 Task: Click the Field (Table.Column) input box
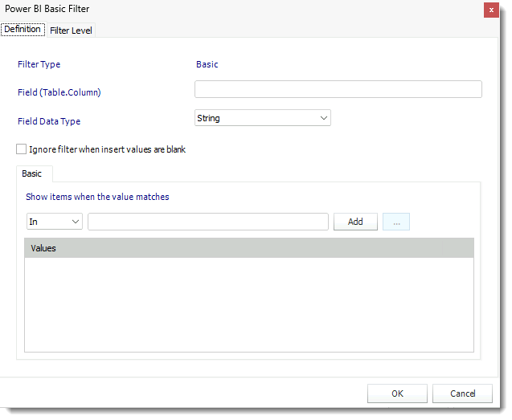coord(338,89)
